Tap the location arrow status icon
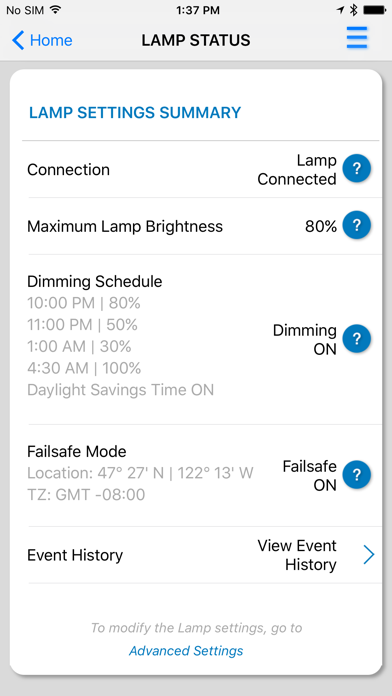The image size is (392, 696). click(341, 10)
